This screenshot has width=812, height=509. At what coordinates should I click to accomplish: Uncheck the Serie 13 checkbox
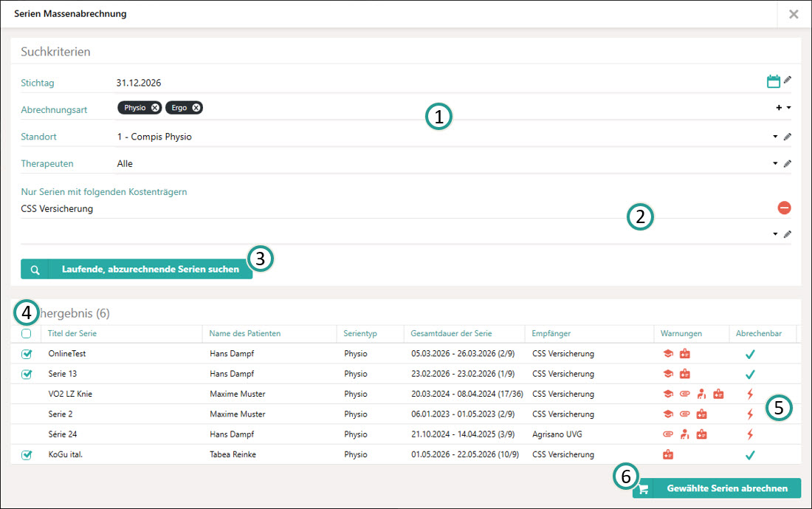click(x=27, y=374)
